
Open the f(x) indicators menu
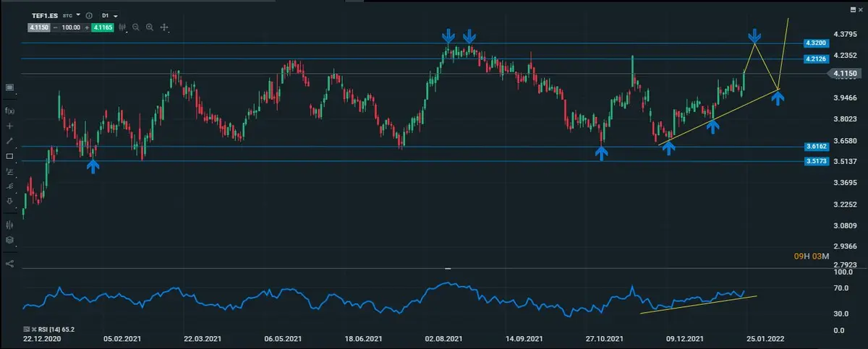[x=9, y=111]
